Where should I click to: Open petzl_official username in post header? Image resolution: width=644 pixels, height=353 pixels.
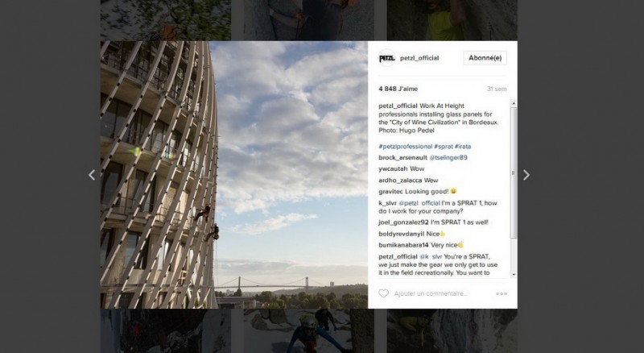(419, 58)
